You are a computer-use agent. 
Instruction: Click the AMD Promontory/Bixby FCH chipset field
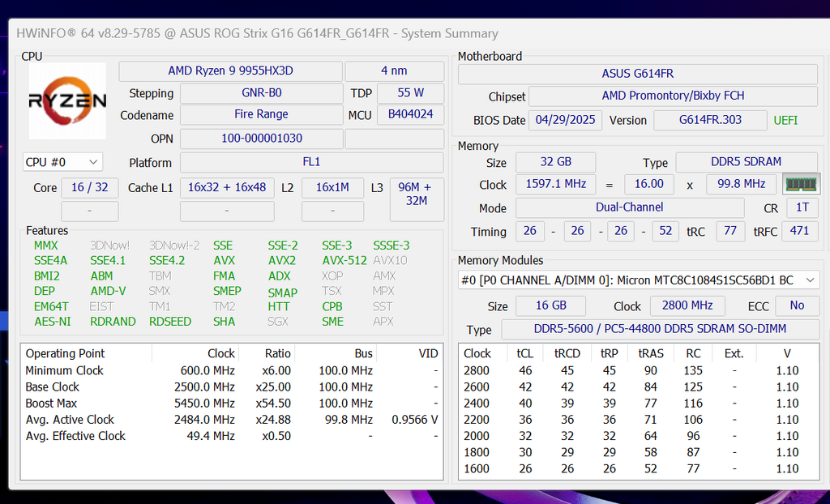(673, 96)
